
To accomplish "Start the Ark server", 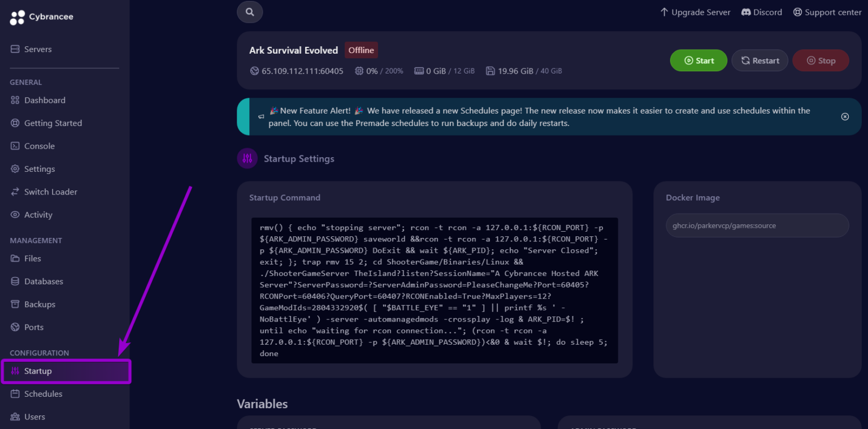I will coord(698,60).
